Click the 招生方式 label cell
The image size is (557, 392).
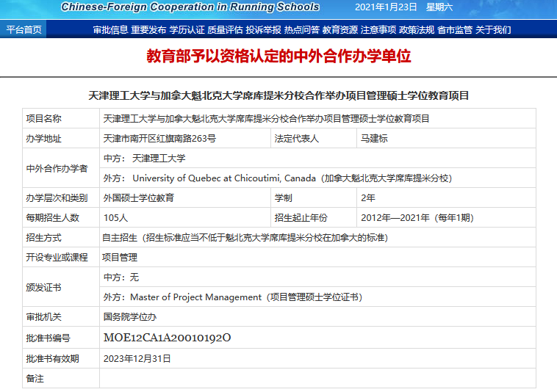(61, 238)
